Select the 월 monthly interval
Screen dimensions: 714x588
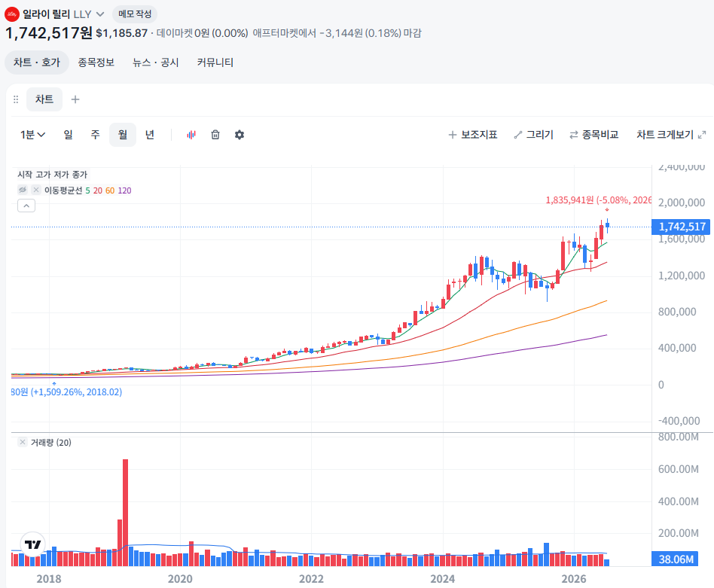pos(123,135)
